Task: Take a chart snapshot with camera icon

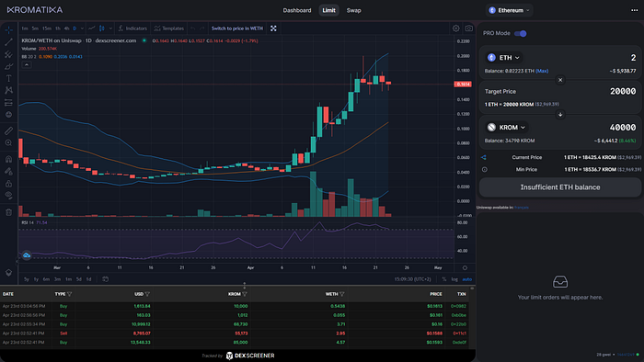Action: 468,28
